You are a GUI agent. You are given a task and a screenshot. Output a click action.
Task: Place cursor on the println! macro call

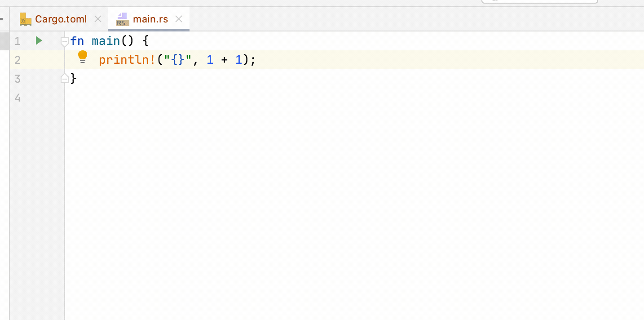pyautogui.click(x=126, y=59)
